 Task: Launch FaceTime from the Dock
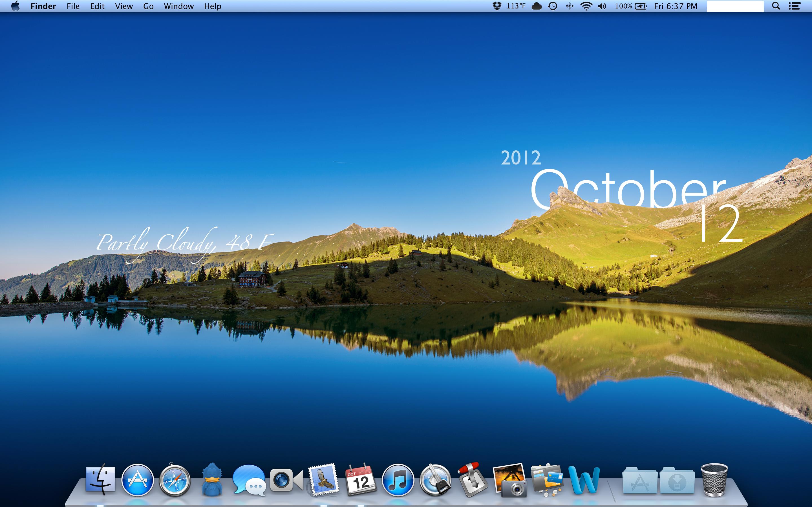click(x=286, y=480)
